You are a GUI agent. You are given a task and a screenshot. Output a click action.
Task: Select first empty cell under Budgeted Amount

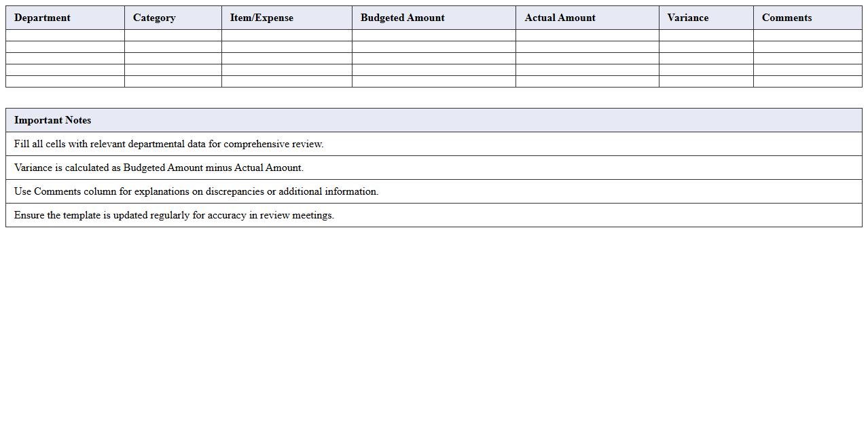(433, 35)
